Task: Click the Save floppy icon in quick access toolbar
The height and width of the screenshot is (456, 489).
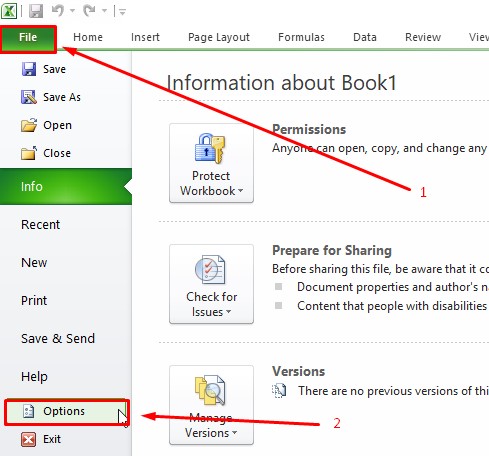Action: click(36, 11)
